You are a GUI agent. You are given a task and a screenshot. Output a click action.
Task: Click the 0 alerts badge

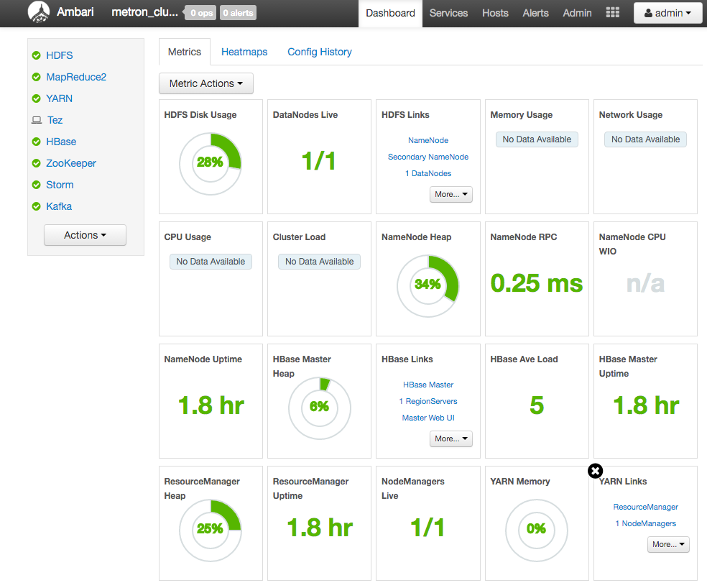238,12
